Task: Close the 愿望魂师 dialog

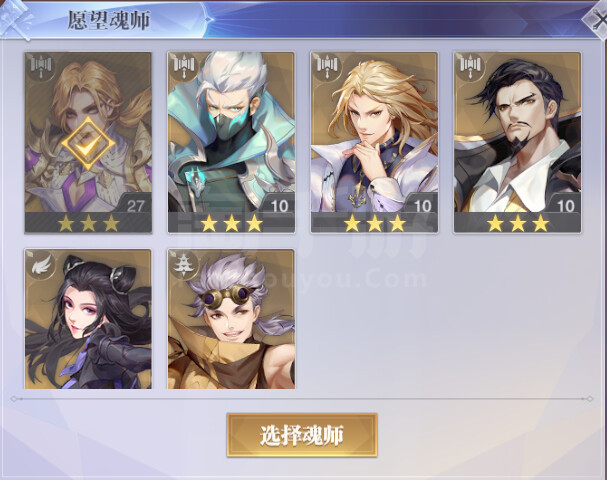Action: pos(597,20)
